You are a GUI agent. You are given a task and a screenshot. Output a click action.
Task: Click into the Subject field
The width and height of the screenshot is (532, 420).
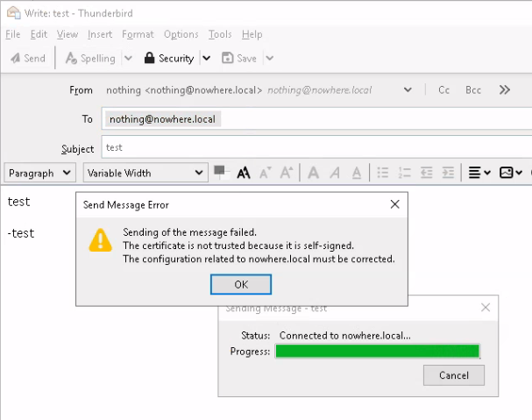(317, 147)
